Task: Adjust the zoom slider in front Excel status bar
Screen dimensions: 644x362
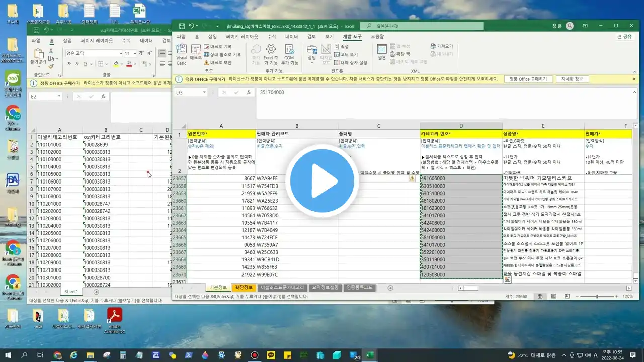Action: coord(598,296)
